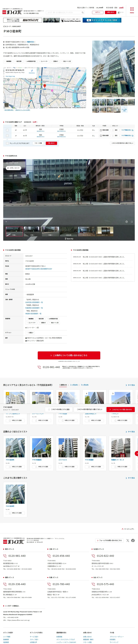The height and width of the screenshot is (644, 138).
Task: Click the red next arrow on similar buildings carousel
Action: (x=136, y=453)
